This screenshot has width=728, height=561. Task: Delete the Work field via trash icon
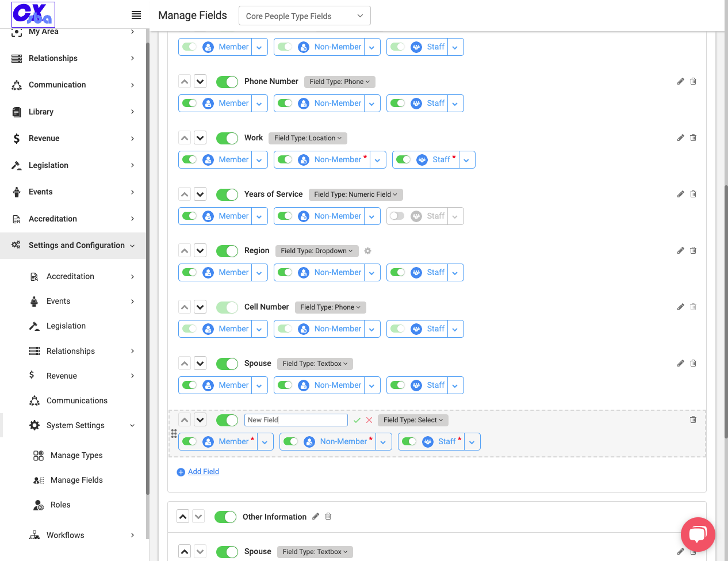coord(693,138)
